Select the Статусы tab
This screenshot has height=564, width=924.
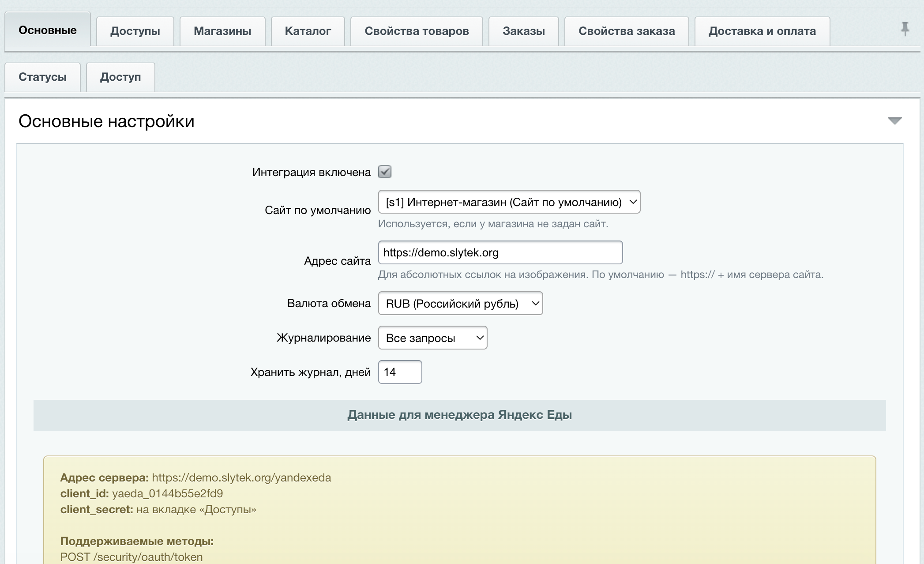click(x=42, y=77)
